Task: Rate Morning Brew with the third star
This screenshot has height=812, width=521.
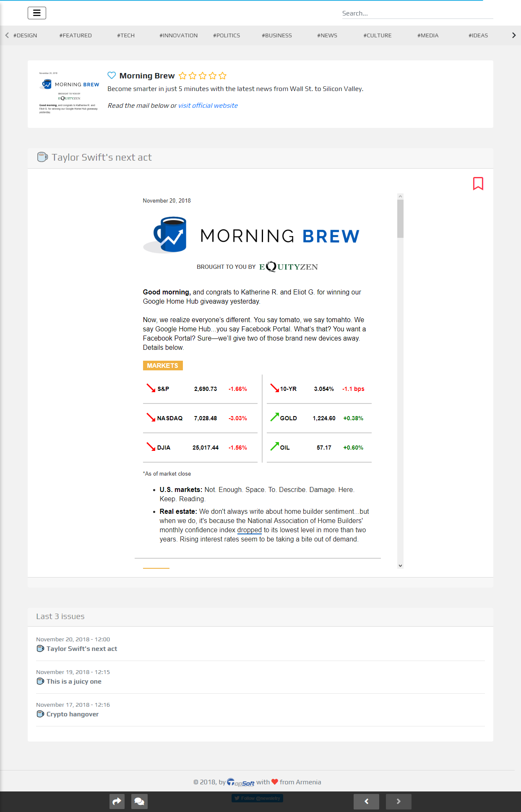Action: point(203,76)
